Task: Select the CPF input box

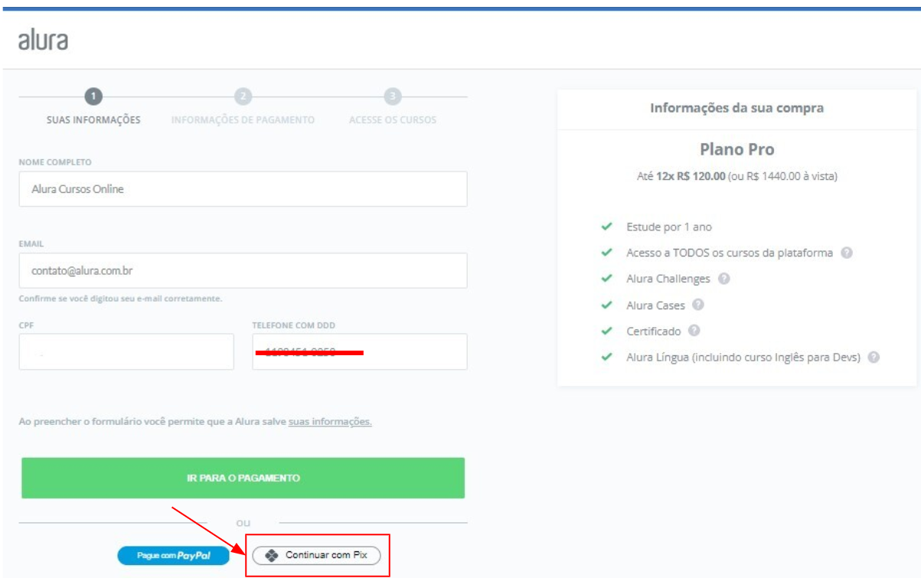Action: (126, 352)
